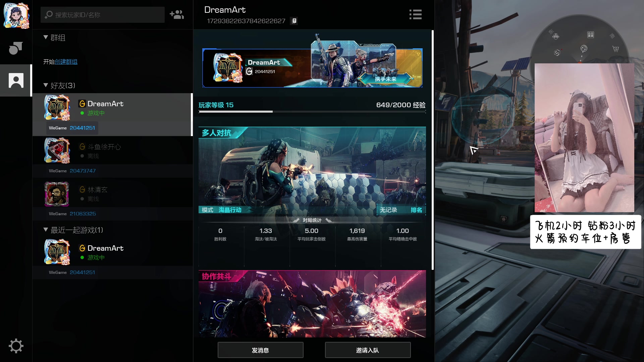Click the 无记录 rank record text
The height and width of the screenshot is (362, 644).
388,210
